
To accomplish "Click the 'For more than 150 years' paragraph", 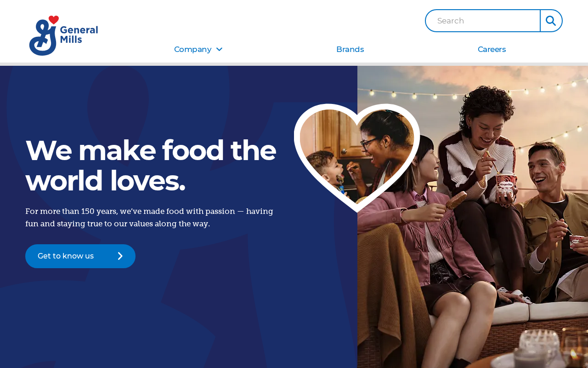I will click(149, 218).
